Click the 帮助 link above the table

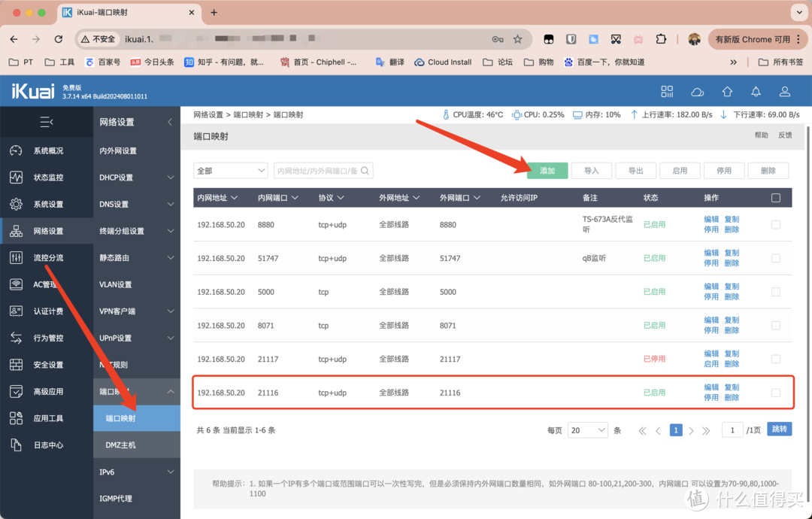(760, 134)
